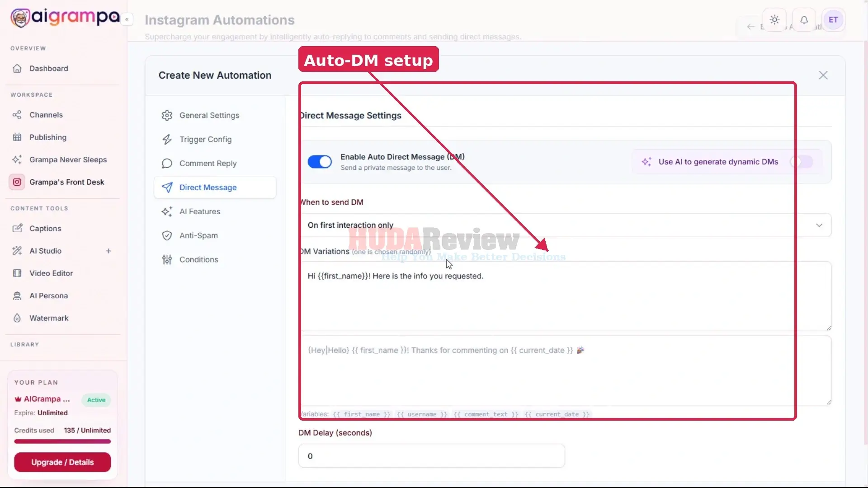
Task: Click the Trigger Config lightning icon
Action: (x=167, y=140)
